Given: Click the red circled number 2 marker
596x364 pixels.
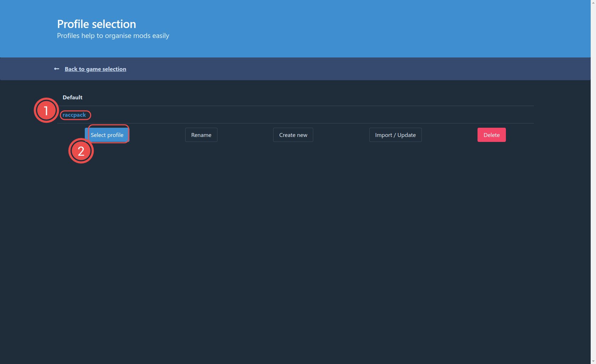Looking at the screenshot, I should point(81,151).
